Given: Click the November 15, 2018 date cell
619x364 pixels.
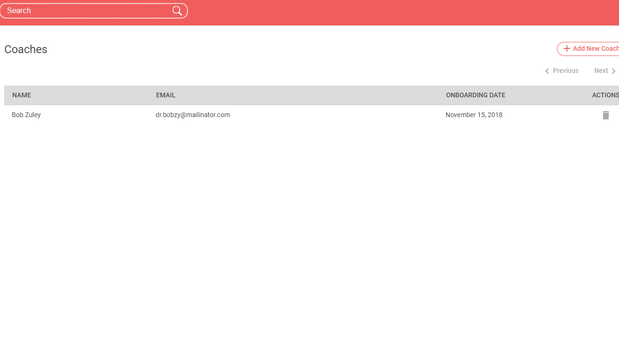Looking at the screenshot, I should tap(474, 115).
